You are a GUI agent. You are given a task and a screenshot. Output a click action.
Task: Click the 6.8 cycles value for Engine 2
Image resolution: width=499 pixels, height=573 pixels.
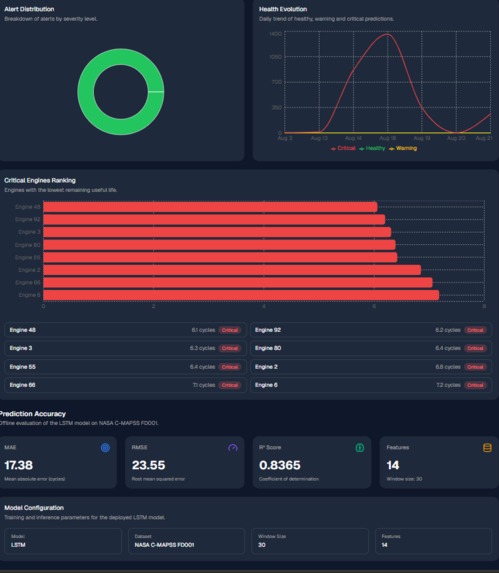[x=448, y=367]
